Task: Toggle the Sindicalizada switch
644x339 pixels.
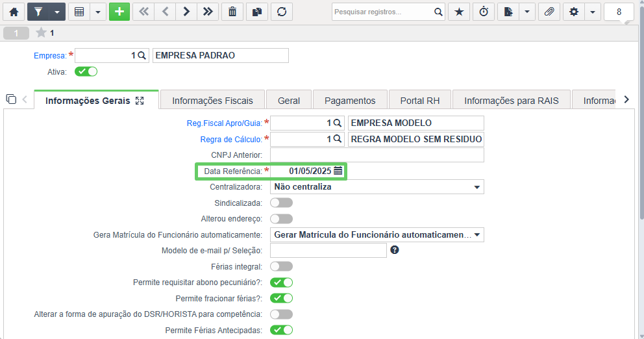Action: [x=281, y=203]
